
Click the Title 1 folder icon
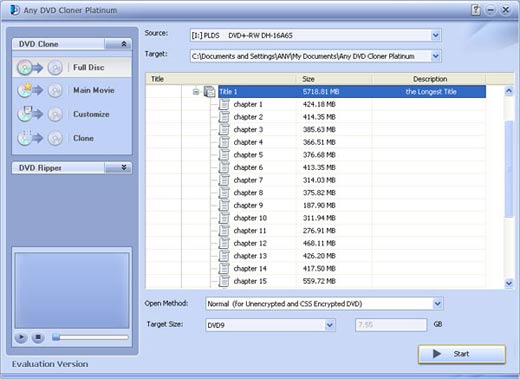click(x=210, y=92)
